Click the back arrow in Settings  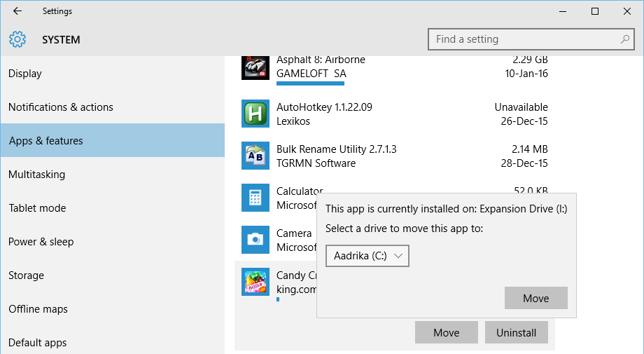click(17, 11)
